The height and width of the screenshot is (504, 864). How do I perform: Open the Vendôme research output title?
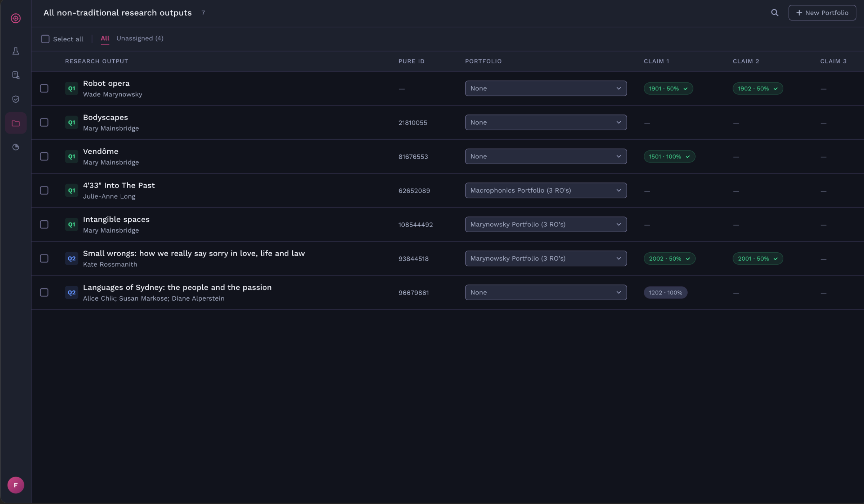click(x=100, y=151)
